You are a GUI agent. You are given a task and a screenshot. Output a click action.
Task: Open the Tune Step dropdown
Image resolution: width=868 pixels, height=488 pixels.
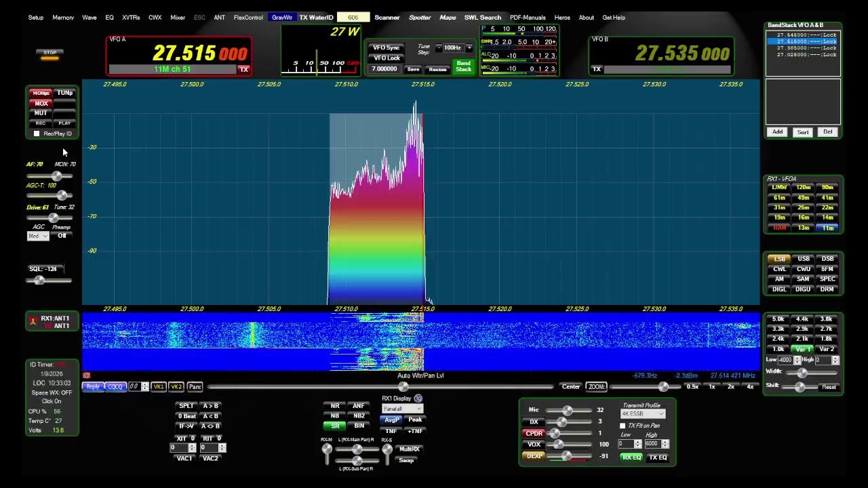pyautogui.click(x=454, y=48)
